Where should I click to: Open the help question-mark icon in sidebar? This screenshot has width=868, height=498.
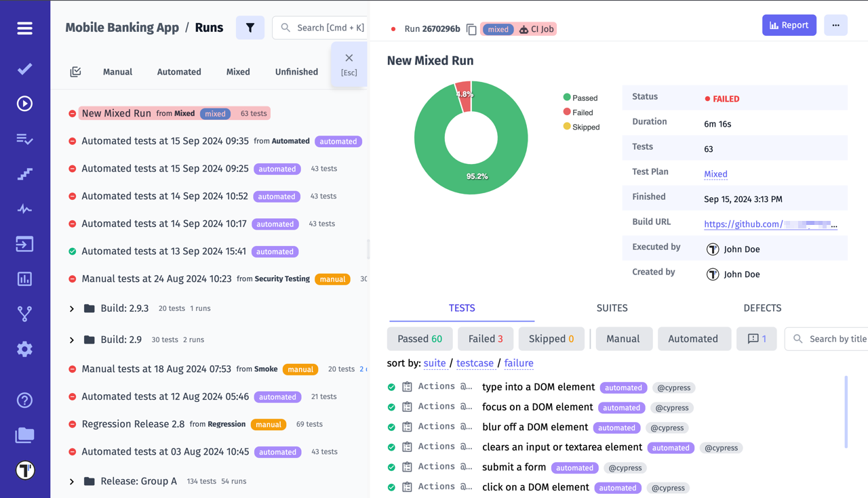[24, 400]
